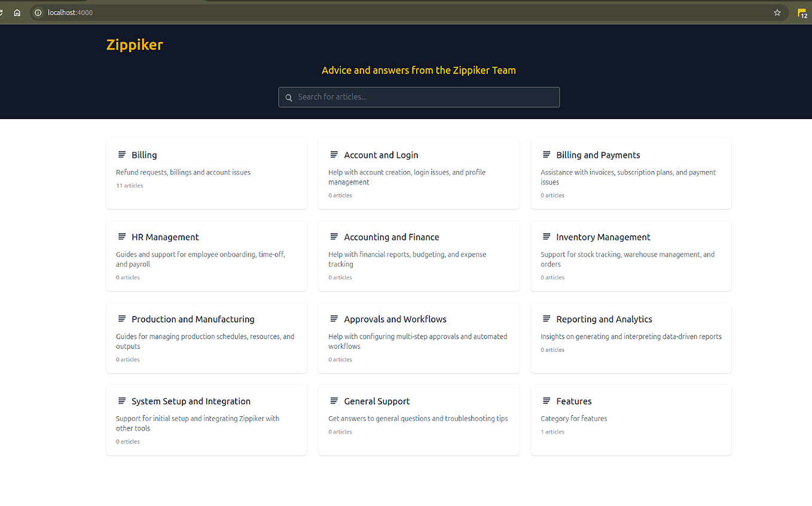Click the Reporting and Analytics card icon
The width and height of the screenshot is (812, 506).
point(546,319)
